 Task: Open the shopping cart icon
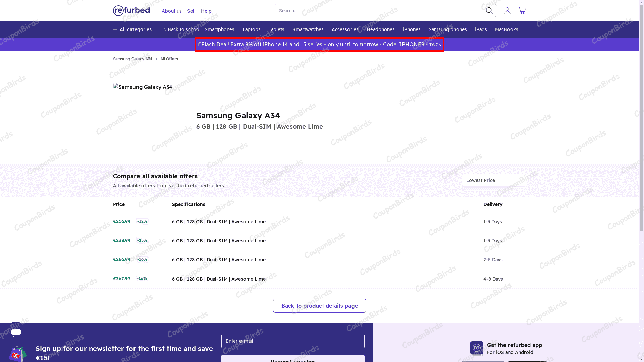[x=522, y=11]
